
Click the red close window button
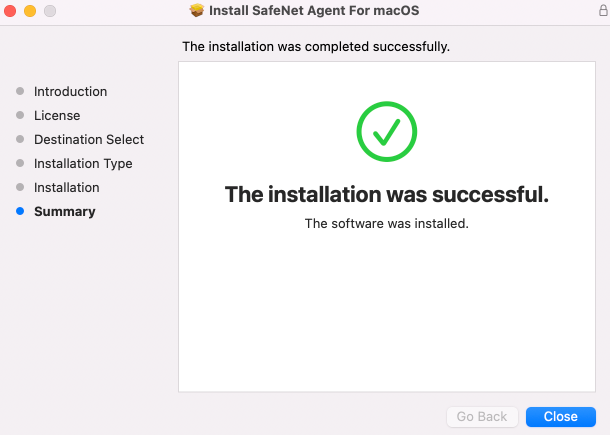click(x=10, y=10)
